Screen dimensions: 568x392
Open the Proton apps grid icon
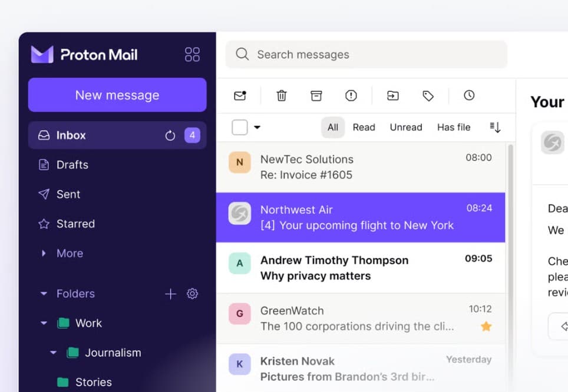[192, 55]
